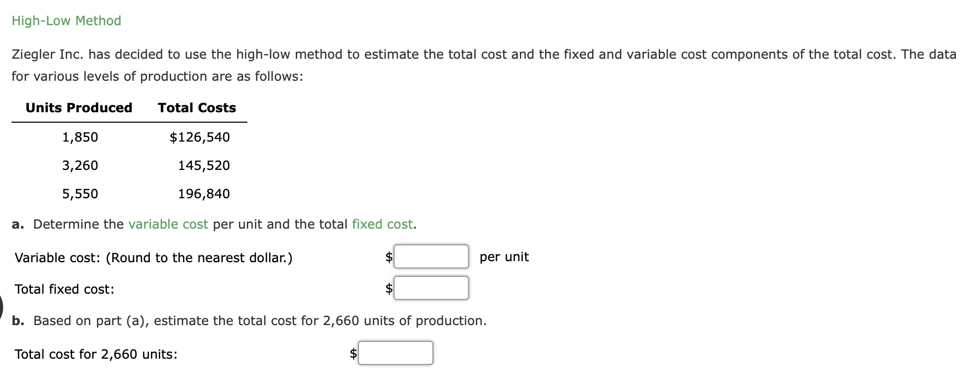The width and height of the screenshot is (980, 387).
Task: Open the variable cost link
Action: tap(168, 224)
